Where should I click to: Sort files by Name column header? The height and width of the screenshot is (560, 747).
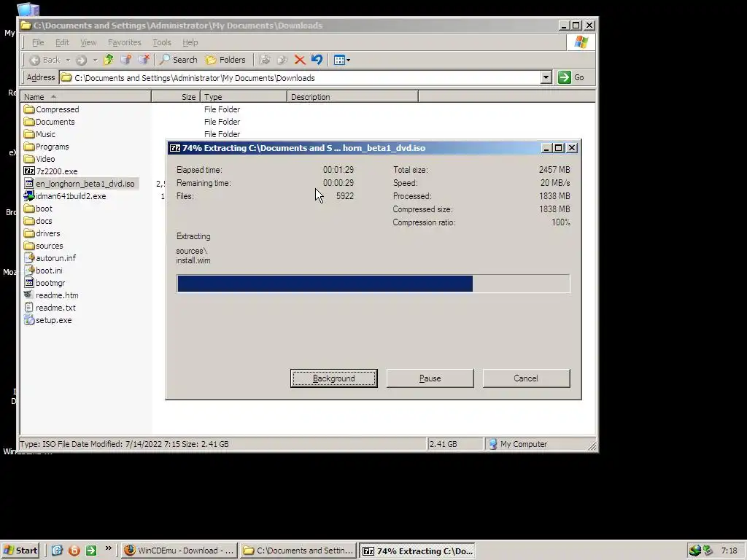(x=86, y=97)
